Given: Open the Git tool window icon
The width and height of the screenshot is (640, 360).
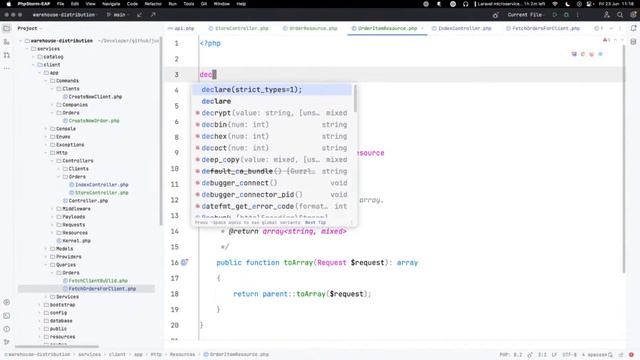Looking at the screenshot, I should click(x=7, y=342).
